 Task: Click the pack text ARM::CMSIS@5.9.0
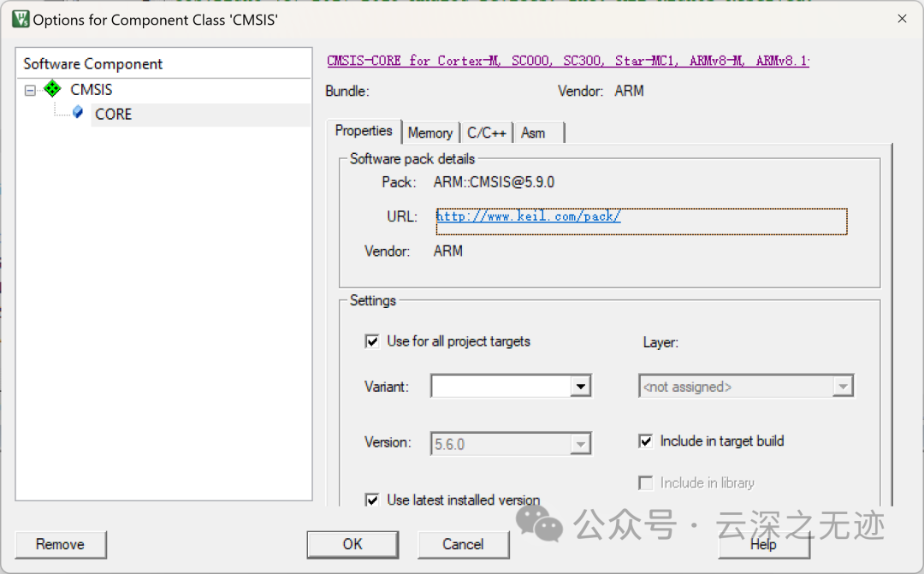pyautogui.click(x=494, y=182)
